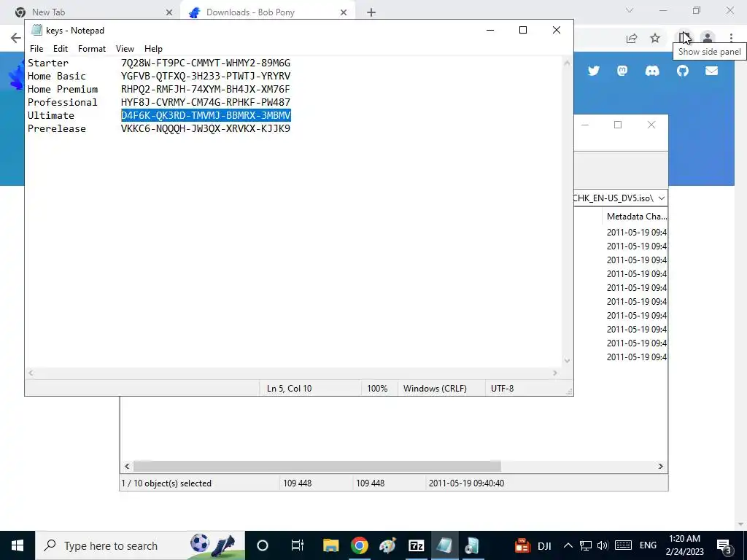The height and width of the screenshot is (560, 747).
Task: Open the File menu in Notepad
Action: 36,49
